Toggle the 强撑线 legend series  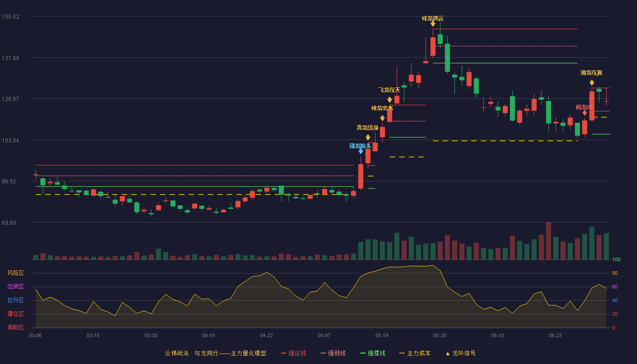373,353
